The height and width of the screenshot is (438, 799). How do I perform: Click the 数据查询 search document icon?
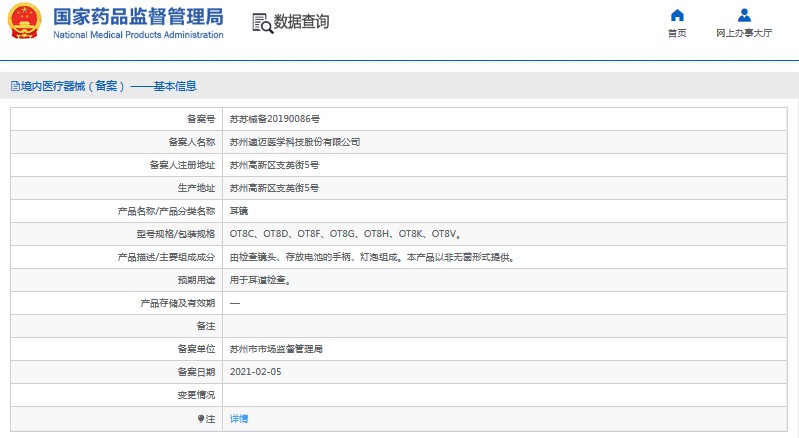[262, 23]
